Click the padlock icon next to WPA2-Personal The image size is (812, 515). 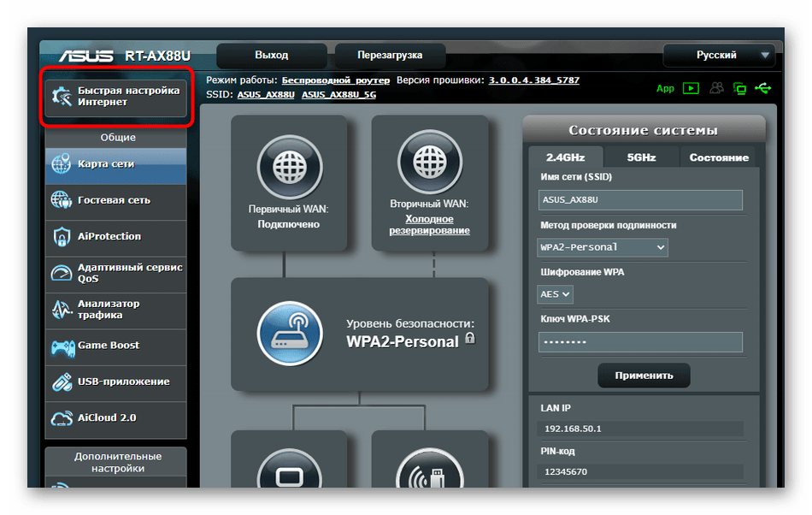(x=470, y=338)
